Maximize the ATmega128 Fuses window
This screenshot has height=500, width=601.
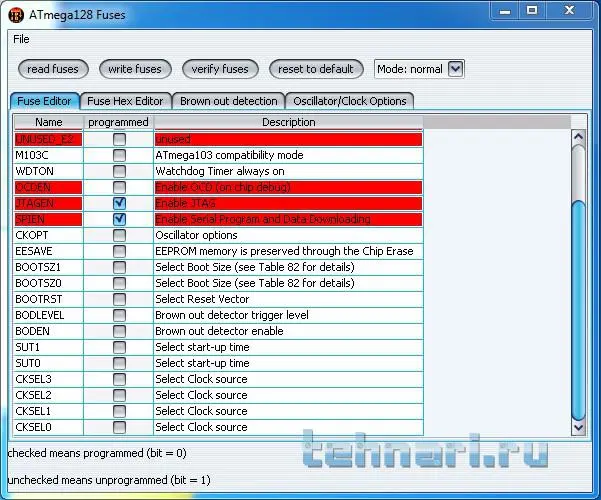pos(532,10)
